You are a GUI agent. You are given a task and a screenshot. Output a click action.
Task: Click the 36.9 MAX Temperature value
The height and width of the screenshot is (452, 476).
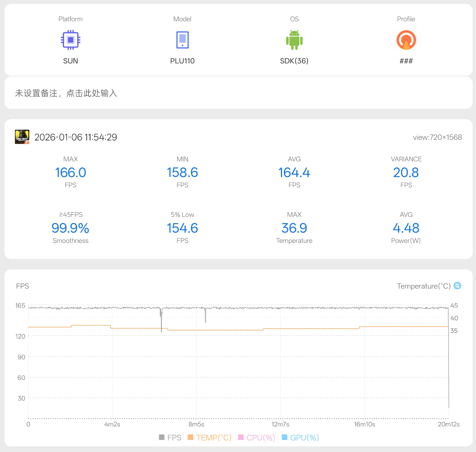[x=294, y=228]
